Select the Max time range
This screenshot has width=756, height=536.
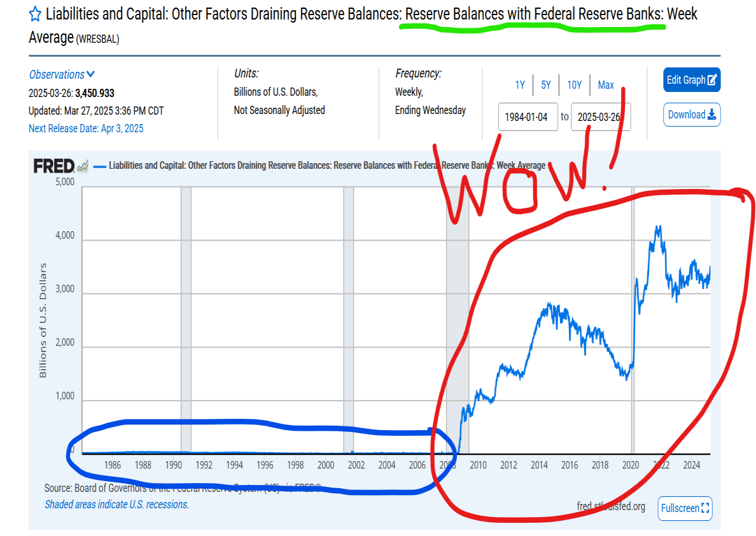(x=605, y=85)
